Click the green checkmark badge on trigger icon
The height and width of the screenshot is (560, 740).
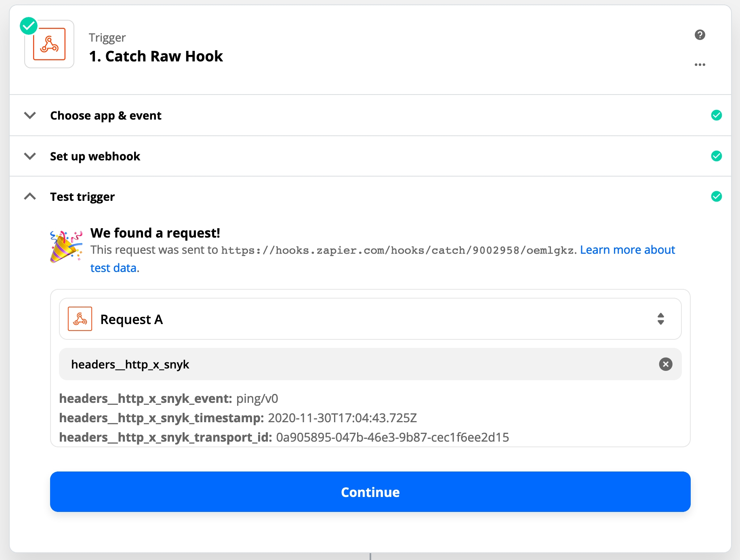tap(29, 26)
